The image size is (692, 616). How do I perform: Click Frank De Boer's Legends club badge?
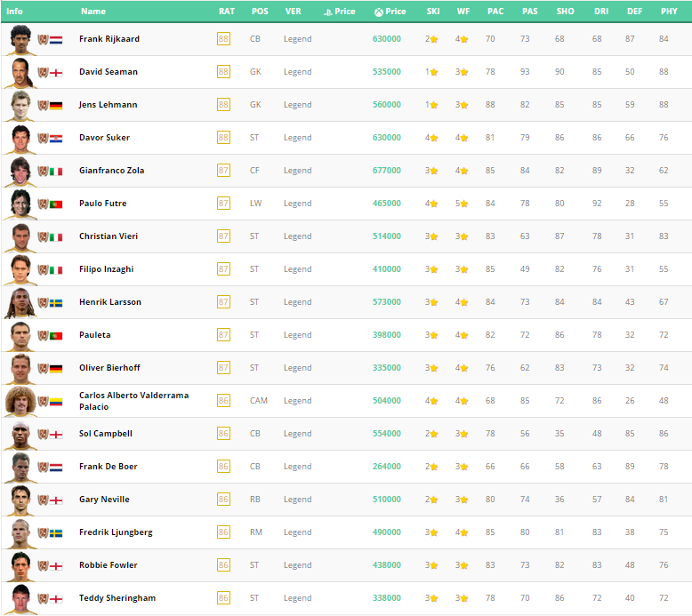[43, 468]
